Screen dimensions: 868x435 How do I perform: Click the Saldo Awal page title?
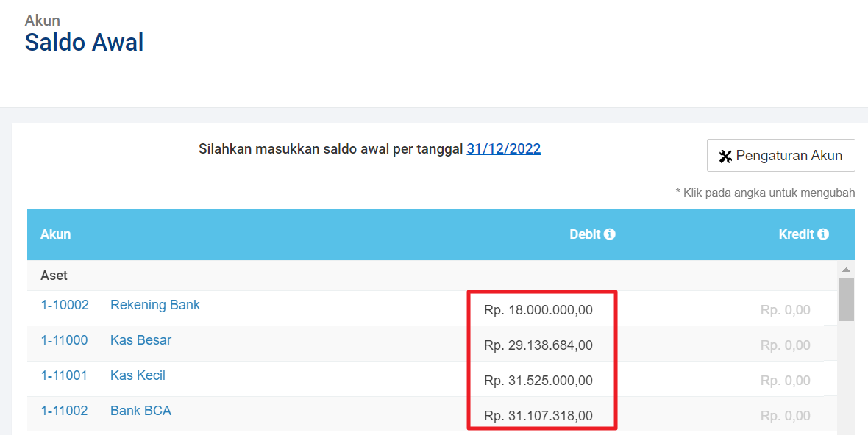click(84, 43)
